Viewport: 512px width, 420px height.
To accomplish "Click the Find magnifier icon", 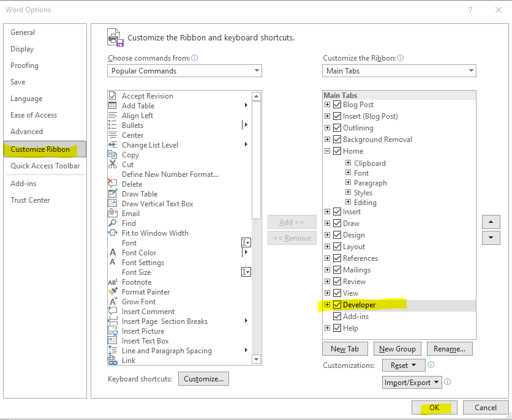I will pos(113,223).
